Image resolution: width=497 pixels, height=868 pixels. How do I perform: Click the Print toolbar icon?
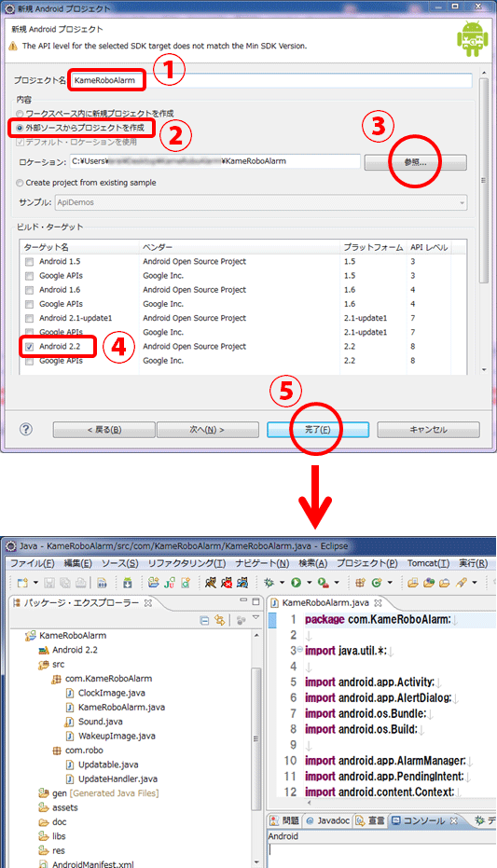(x=81, y=583)
